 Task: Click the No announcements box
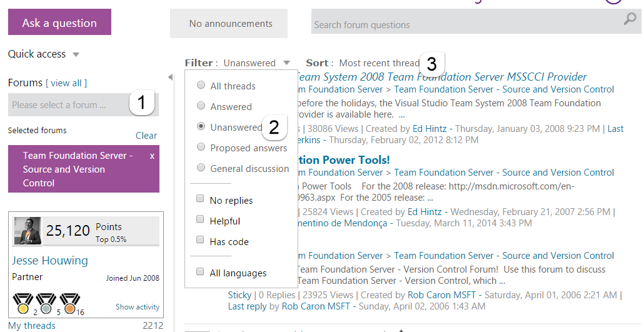click(x=229, y=24)
